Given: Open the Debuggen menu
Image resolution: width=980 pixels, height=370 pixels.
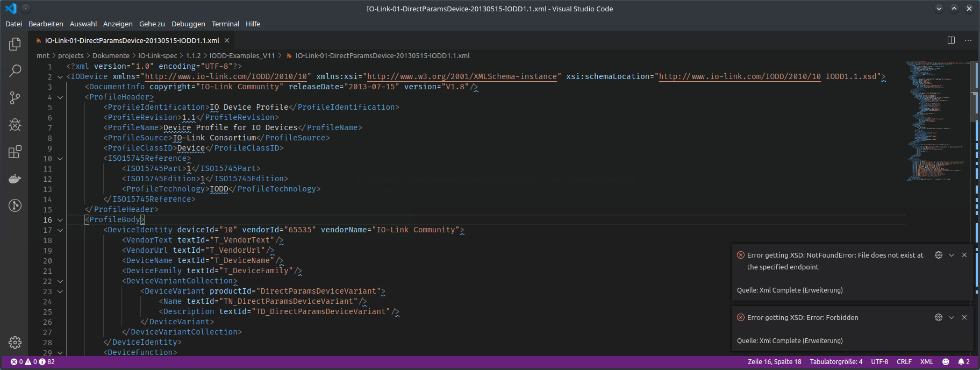Looking at the screenshot, I should (188, 24).
